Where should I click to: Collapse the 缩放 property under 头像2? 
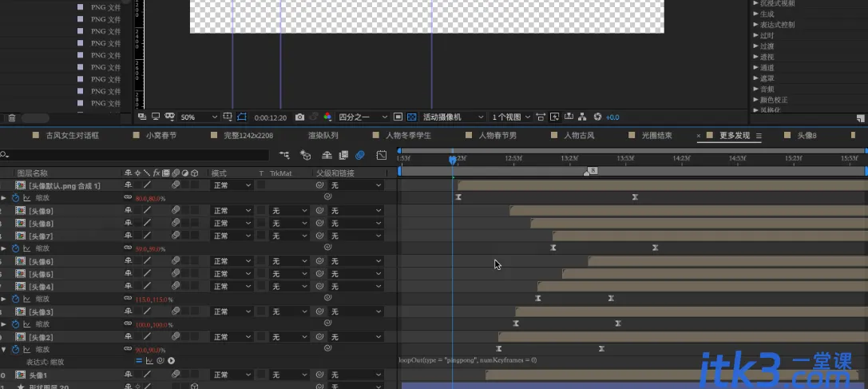point(4,350)
